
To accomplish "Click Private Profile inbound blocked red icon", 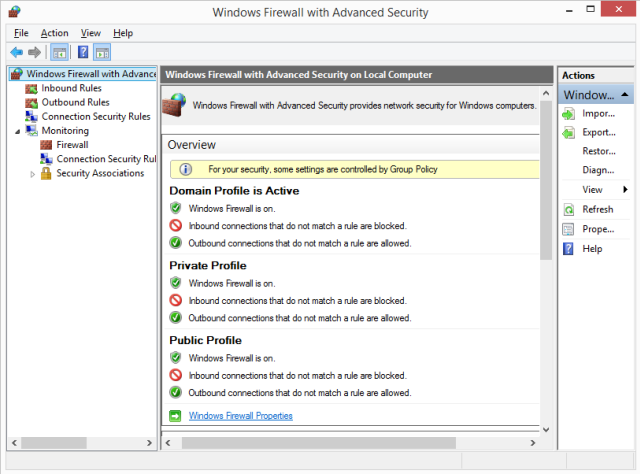I will [176, 300].
